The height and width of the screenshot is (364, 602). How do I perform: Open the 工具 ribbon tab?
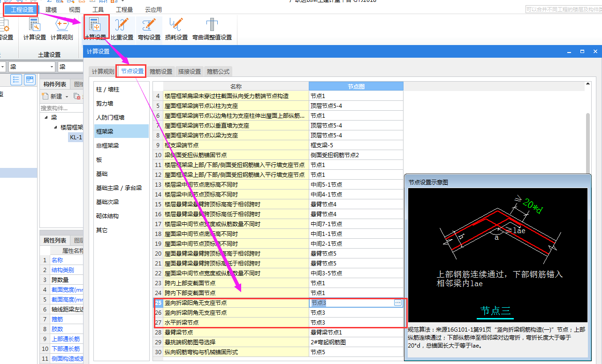(98, 9)
